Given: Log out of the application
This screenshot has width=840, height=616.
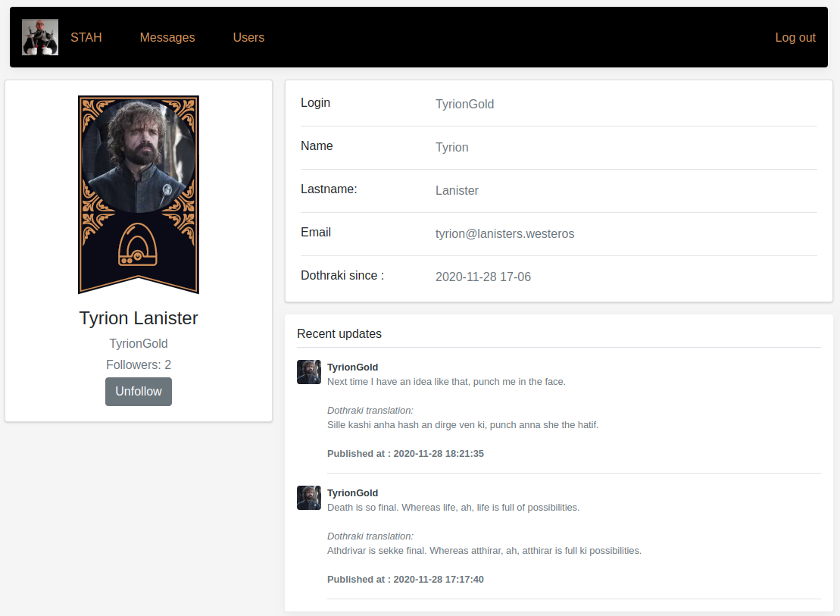Looking at the screenshot, I should [795, 37].
